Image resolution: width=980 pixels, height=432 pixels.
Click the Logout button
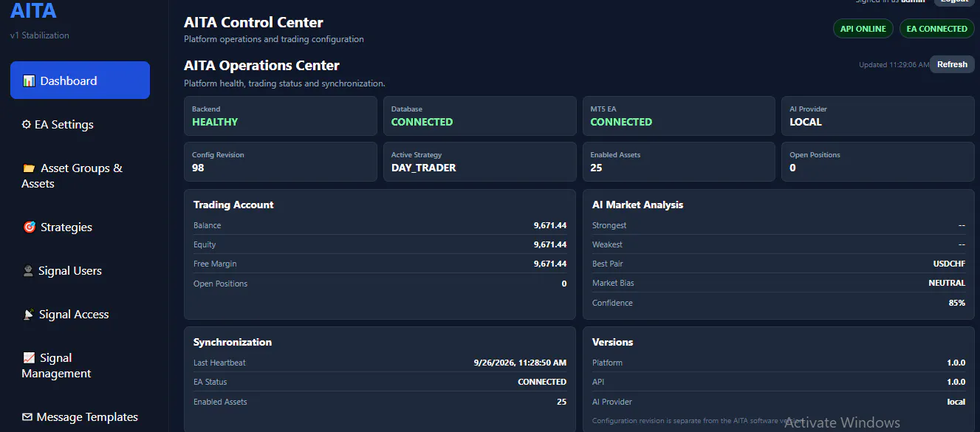(954, 2)
